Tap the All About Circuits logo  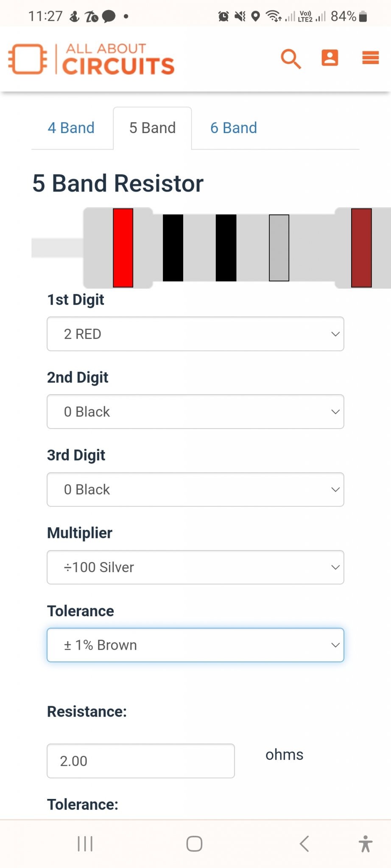tap(91, 59)
